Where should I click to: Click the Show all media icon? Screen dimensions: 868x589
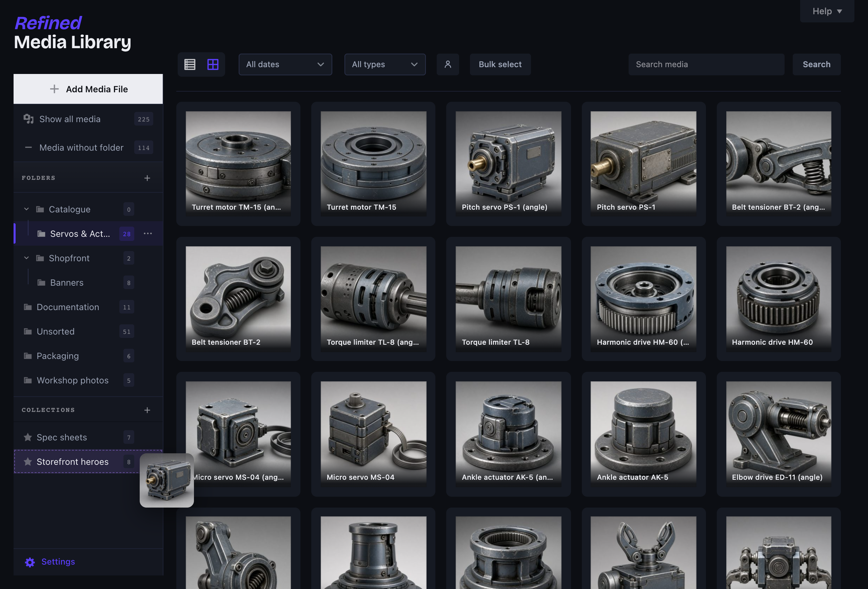coord(28,119)
